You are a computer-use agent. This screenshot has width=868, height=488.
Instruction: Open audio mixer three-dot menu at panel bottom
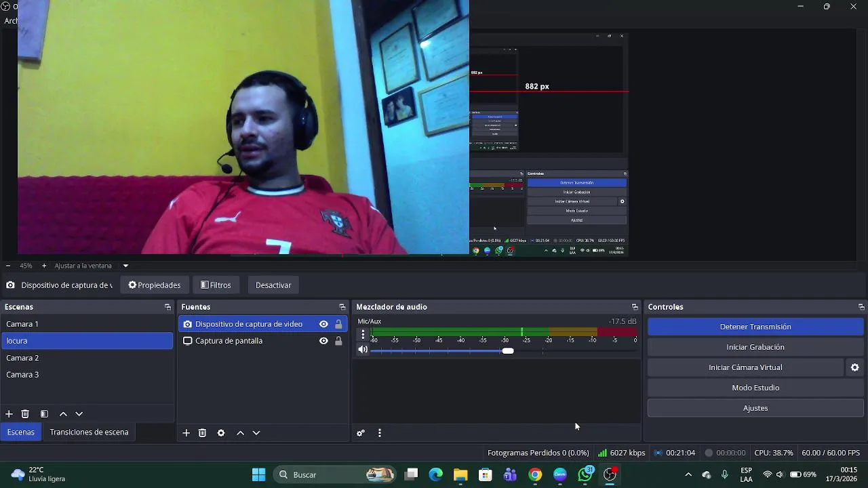(380, 432)
